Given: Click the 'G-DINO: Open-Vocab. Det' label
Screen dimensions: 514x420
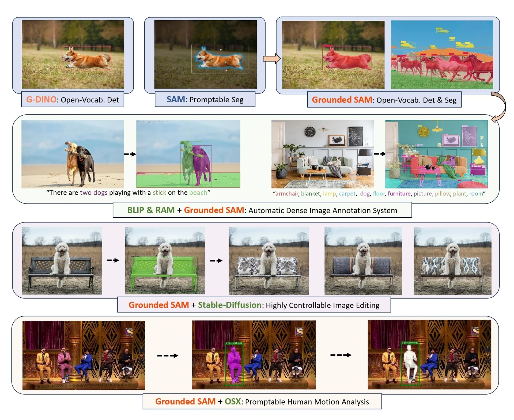Looking at the screenshot, I should [73, 100].
